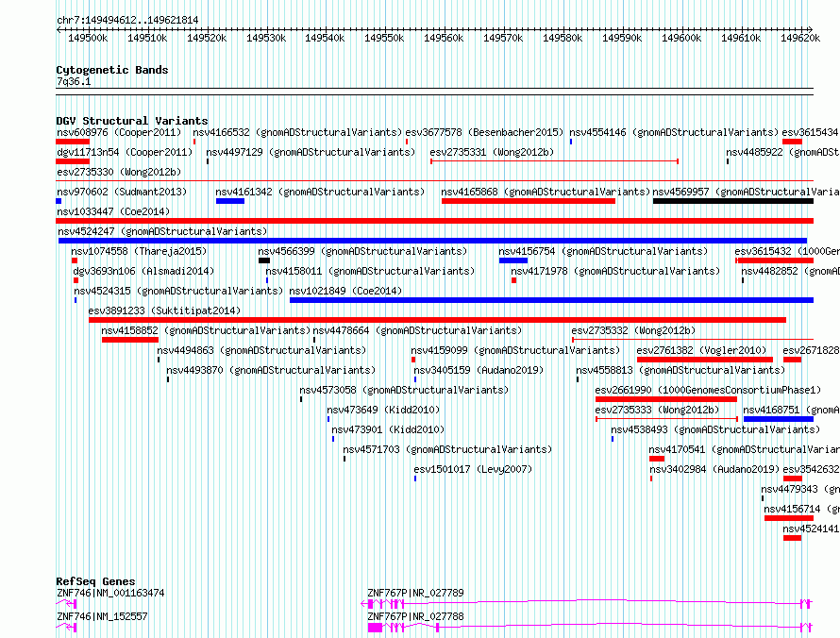The image size is (840, 638).
Task: Click red bar under nsv4165868
Action: pyautogui.click(x=529, y=201)
